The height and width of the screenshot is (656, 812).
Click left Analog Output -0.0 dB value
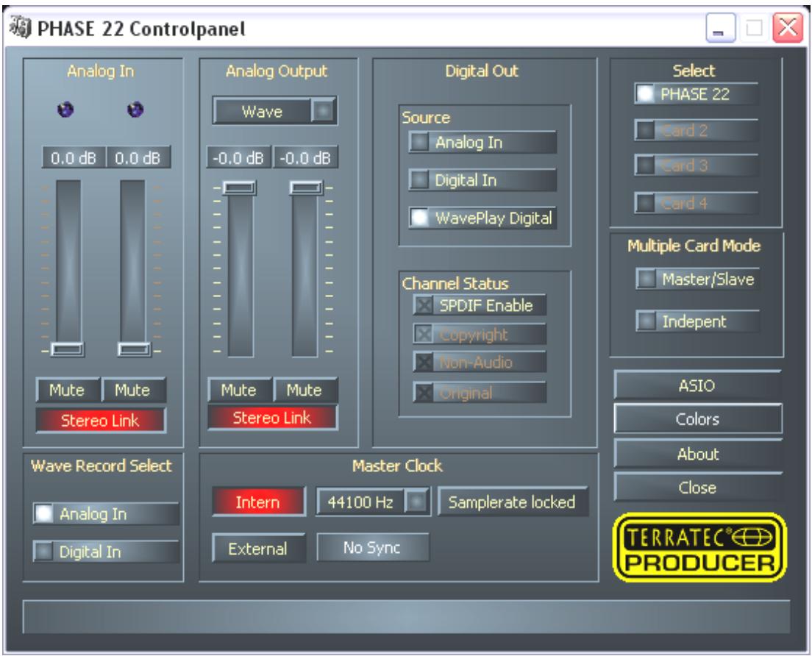pos(239,157)
